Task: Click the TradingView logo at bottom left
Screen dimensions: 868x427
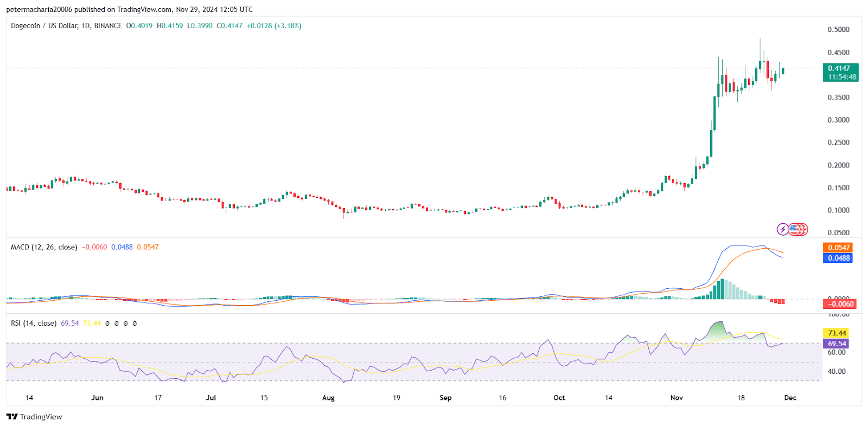Action: point(34,417)
